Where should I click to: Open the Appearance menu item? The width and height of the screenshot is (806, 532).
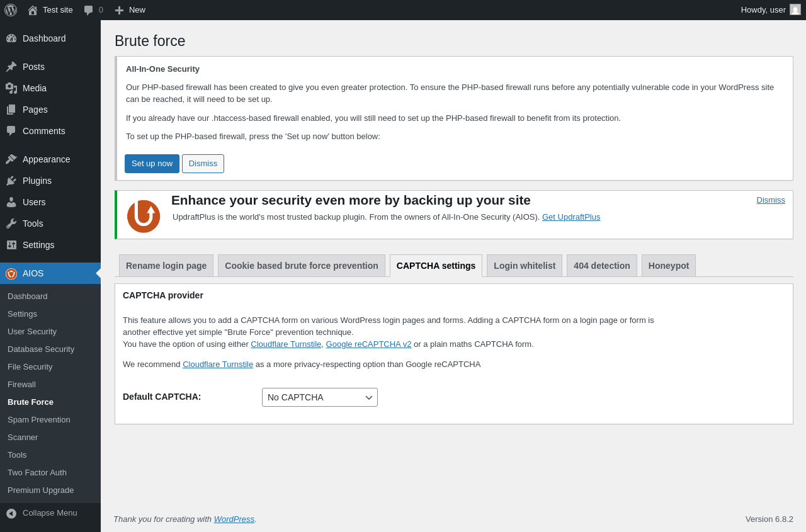click(50, 159)
